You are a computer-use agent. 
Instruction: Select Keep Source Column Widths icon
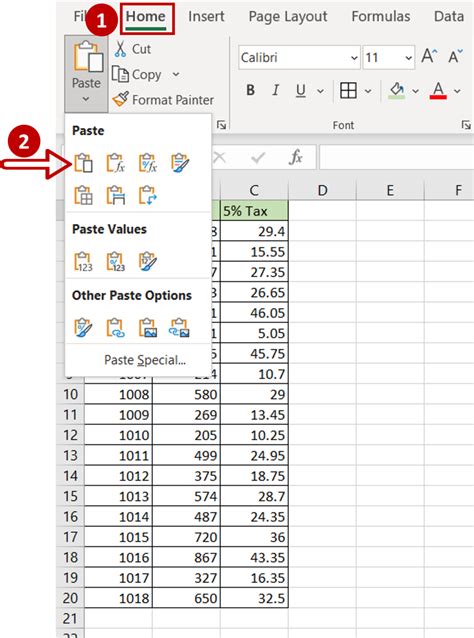[116, 195]
